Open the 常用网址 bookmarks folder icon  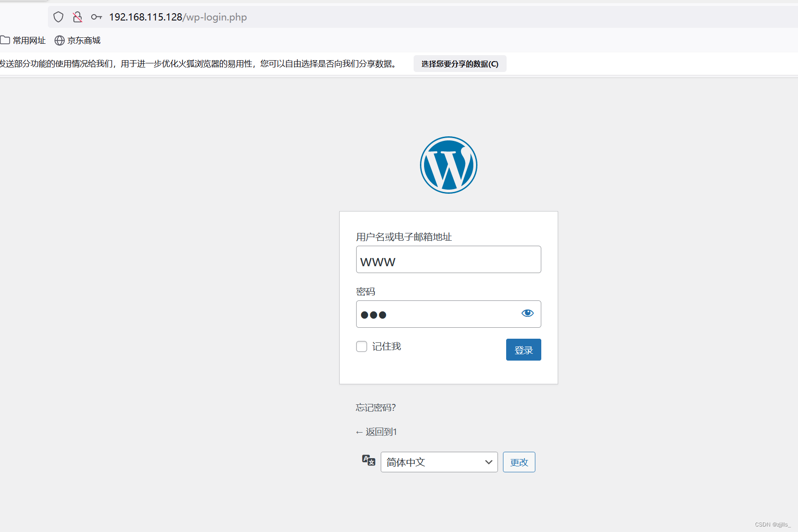(x=6, y=40)
